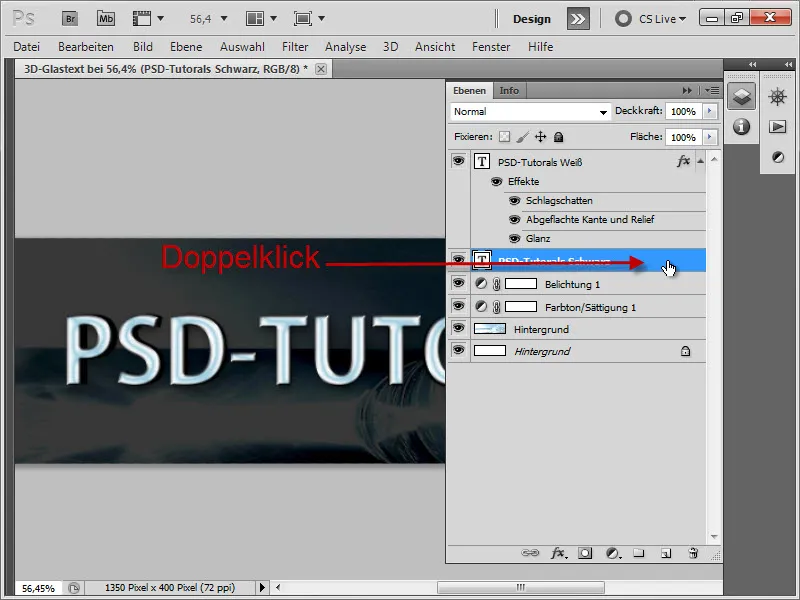Click the lock all padlock icon
Viewport: 800px width, 600px height.
click(x=559, y=137)
